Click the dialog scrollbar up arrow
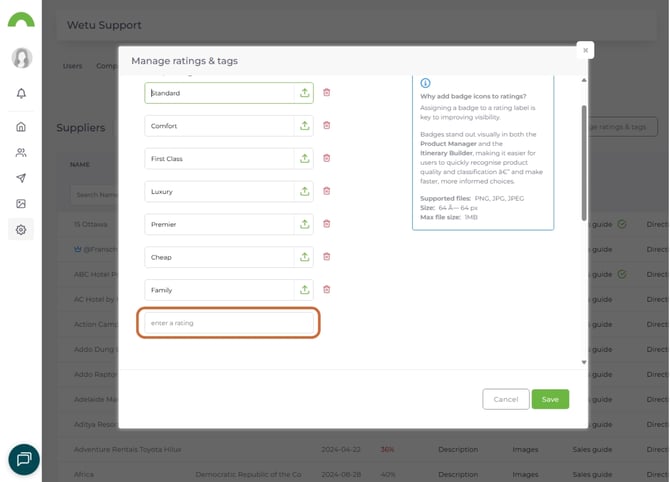The height and width of the screenshot is (482, 670). click(584, 80)
